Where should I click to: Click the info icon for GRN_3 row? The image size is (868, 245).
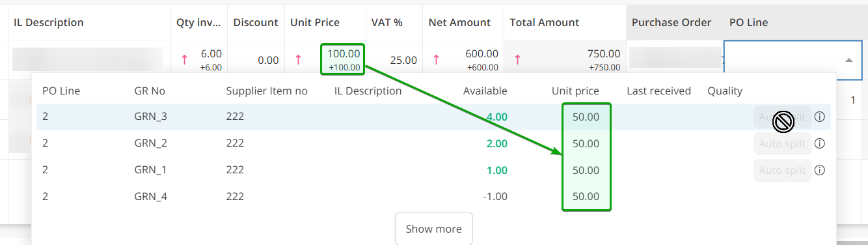[820, 117]
